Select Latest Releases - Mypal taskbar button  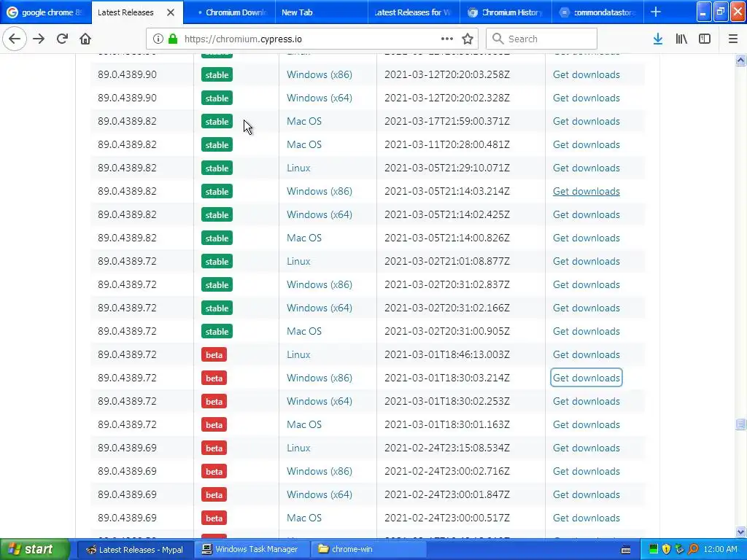coord(135,550)
